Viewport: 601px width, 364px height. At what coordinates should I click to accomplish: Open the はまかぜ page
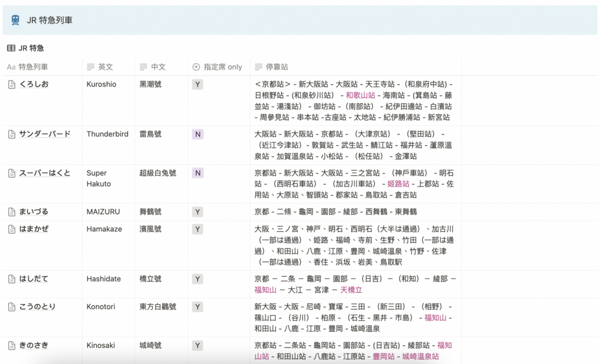click(33, 229)
